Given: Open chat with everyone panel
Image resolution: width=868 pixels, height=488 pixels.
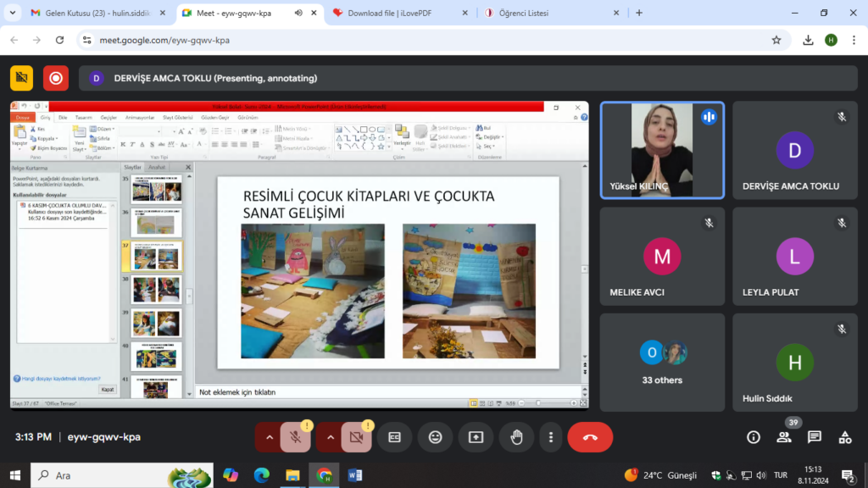Looking at the screenshot, I should [x=815, y=437].
